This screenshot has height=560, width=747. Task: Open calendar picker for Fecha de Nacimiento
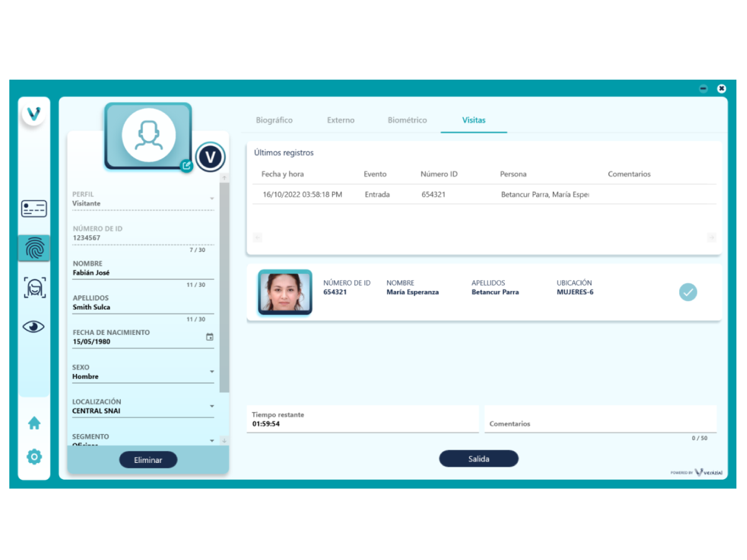pos(210,337)
